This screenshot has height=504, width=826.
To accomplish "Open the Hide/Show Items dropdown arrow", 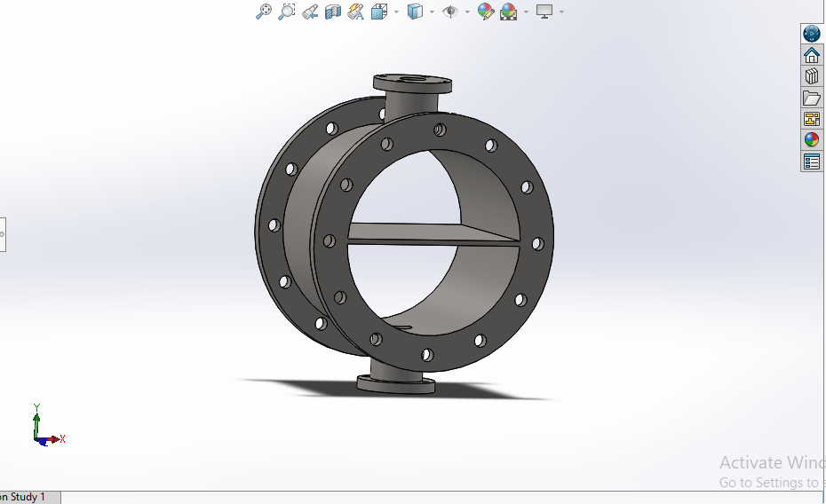I will point(467,12).
